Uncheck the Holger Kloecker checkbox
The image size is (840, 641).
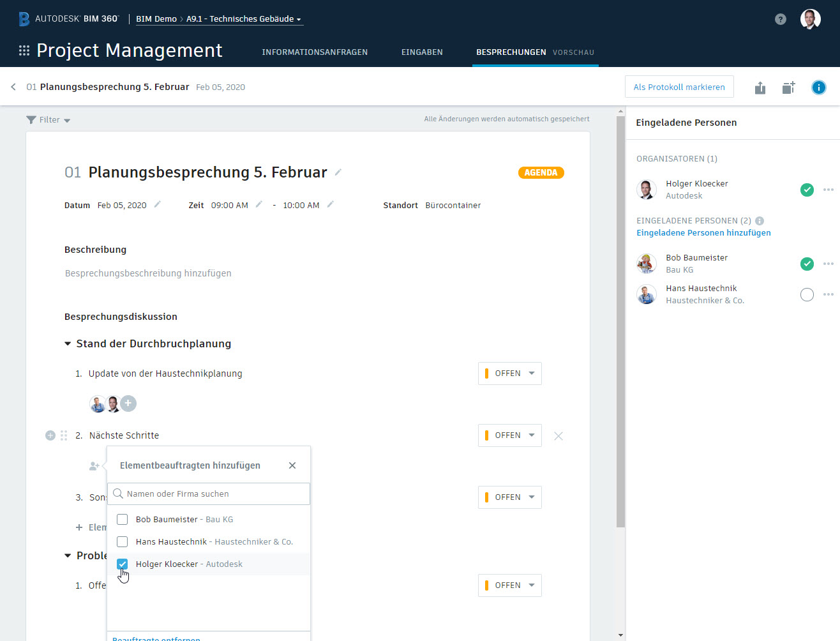[x=123, y=564]
